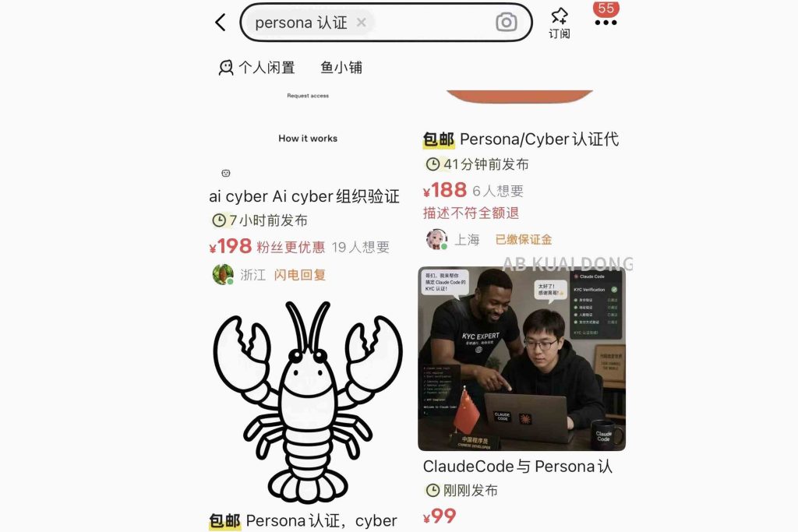Open '包邮 Persona 认证, cyber' listing title
The image size is (798, 532).
click(x=303, y=521)
